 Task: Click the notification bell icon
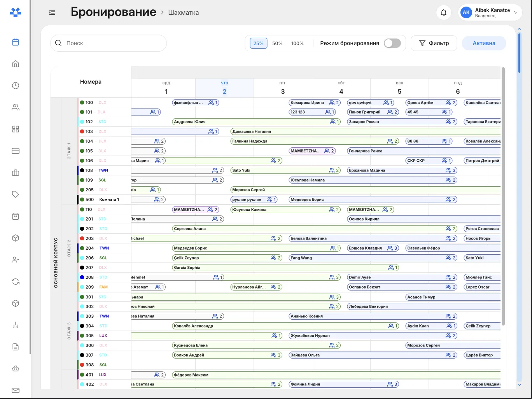444,12
